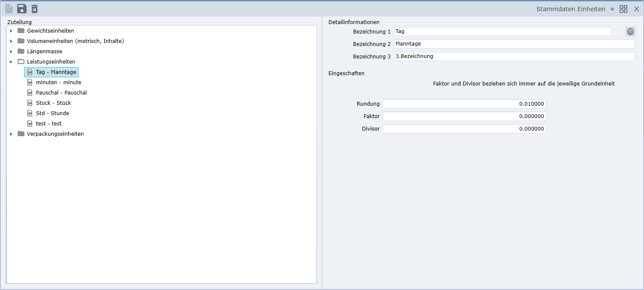Save the unit with the disk icon

click(x=22, y=9)
